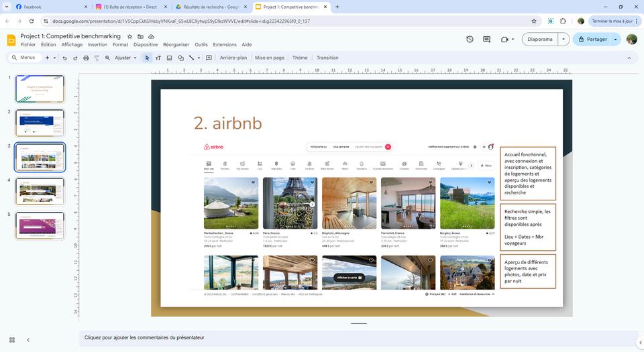Click the Thème button
Image resolution: width=644 pixels, height=352 pixels.
coord(300,58)
